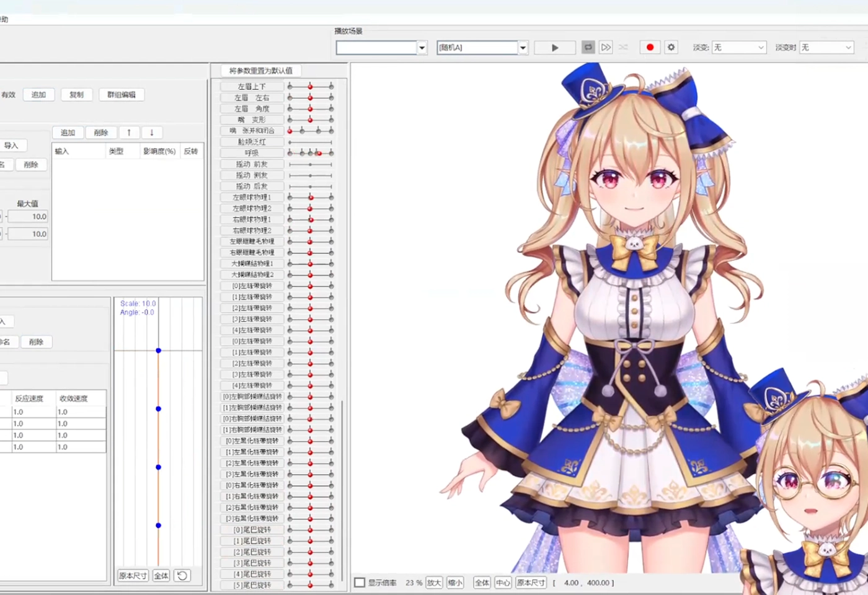The height and width of the screenshot is (595, 868).
Task: Click the [0]尾巴旋转 slider
Action: point(311,529)
